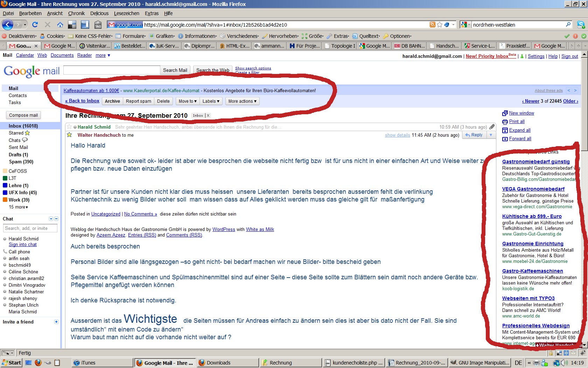The height and width of the screenshot is (368, 588).
Task: Toggle the star on Harald Schmid's collapsed message
Action: click(69, 127)
